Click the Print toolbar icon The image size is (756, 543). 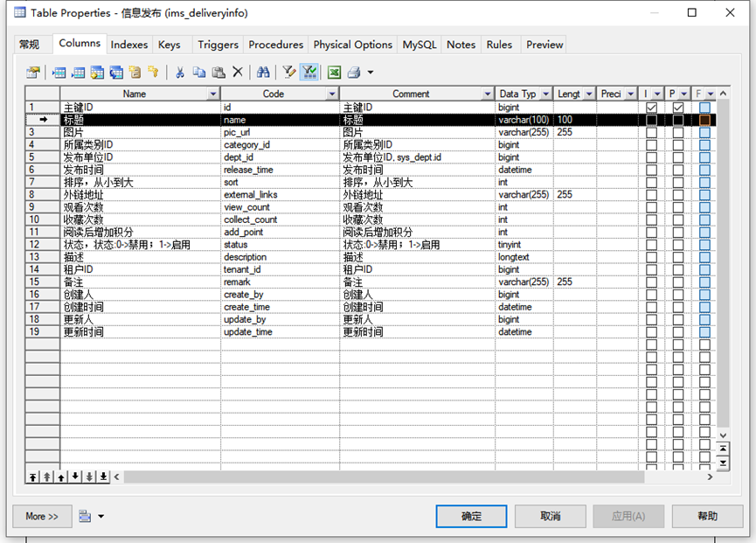tap(354, 73)
